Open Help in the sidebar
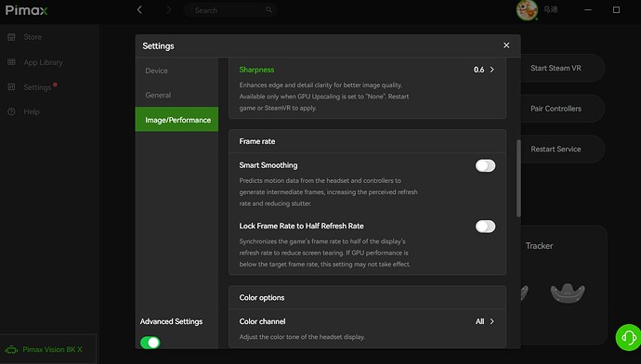 (x=32, y=111)
